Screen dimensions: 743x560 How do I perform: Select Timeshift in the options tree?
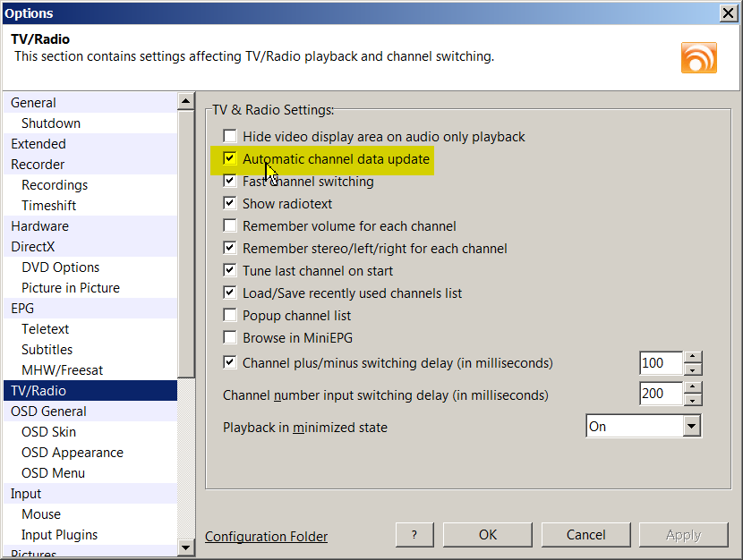48,206
